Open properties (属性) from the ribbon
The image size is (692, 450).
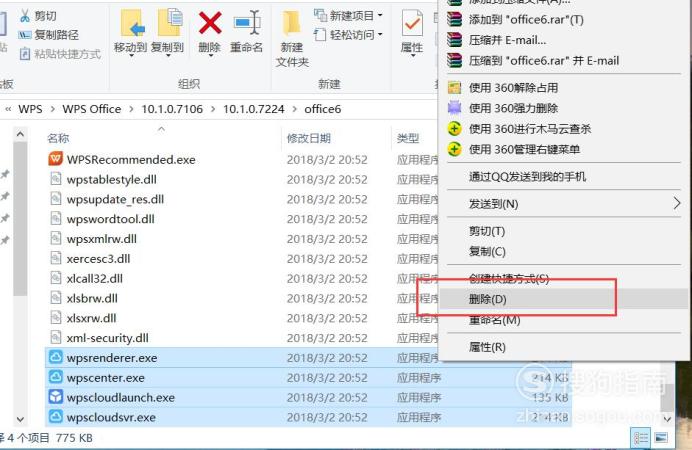(412, 23)
